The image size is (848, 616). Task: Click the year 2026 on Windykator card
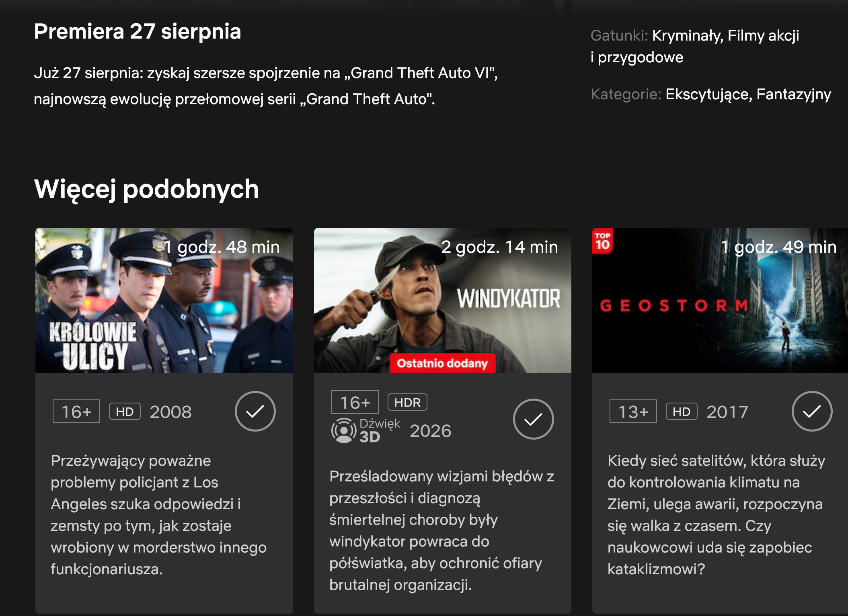tap(431, 431)
